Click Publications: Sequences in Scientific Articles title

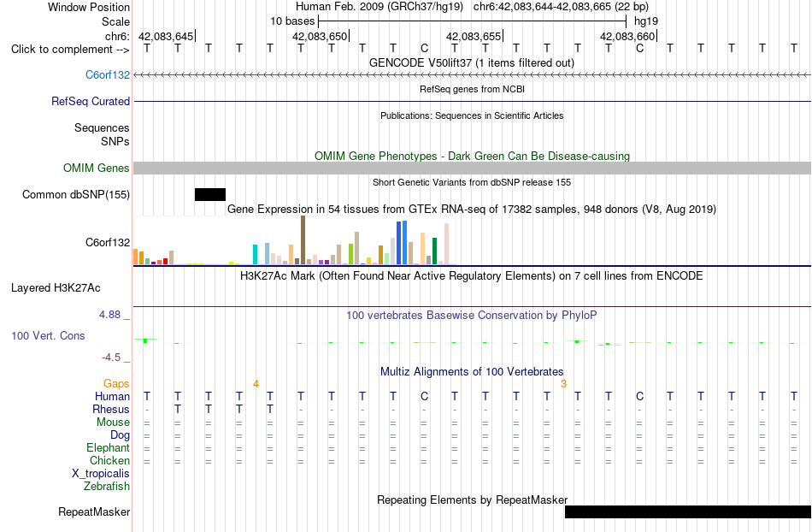tap(472, 116)
